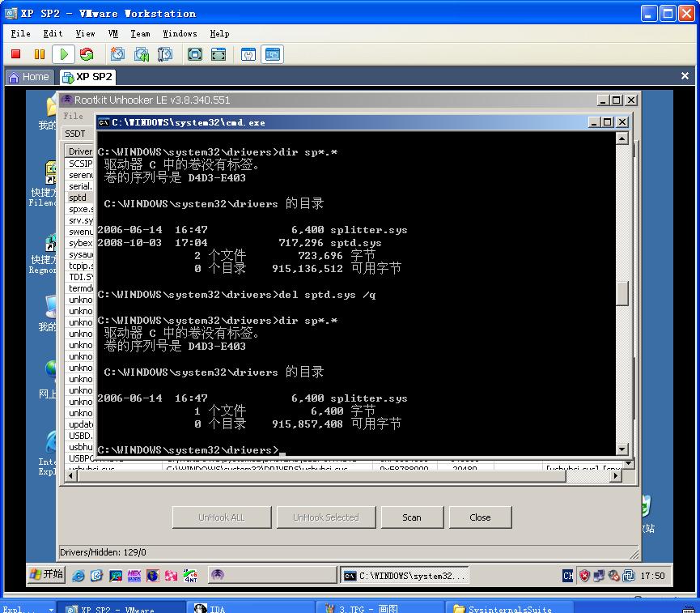Select the sptd row in driver list
The width and height of the screenshot is (700, 613).
79,198
